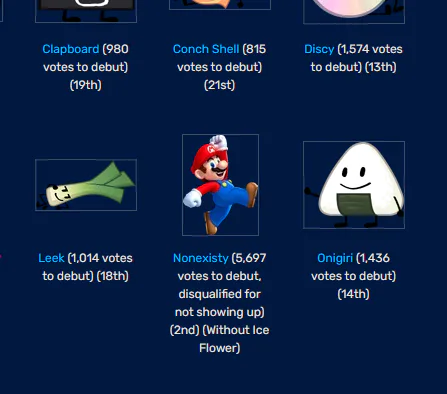This screenshot has width=447, height=394.
Task: Open the Clapboard character link
Action: (x=71, y=49)
